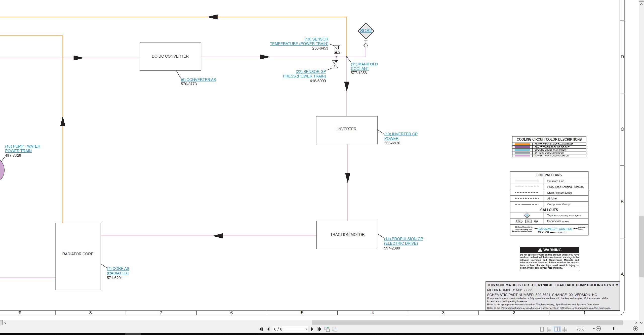Click the zoom in plus button
The width and height of the screenshot is (644, 335).
click(x=635, y=329)
